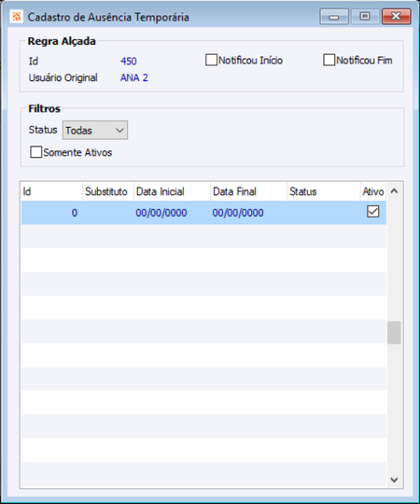Sort by the Id column header
Image resolution: width=420 pixels, height=504 pixels.
[51, 191]
